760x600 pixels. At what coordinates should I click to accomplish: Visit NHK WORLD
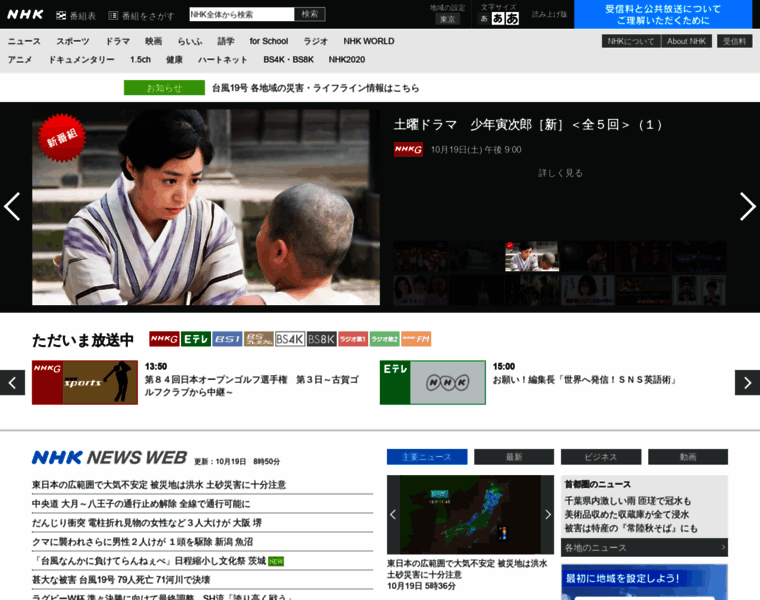tap(369, 41)
